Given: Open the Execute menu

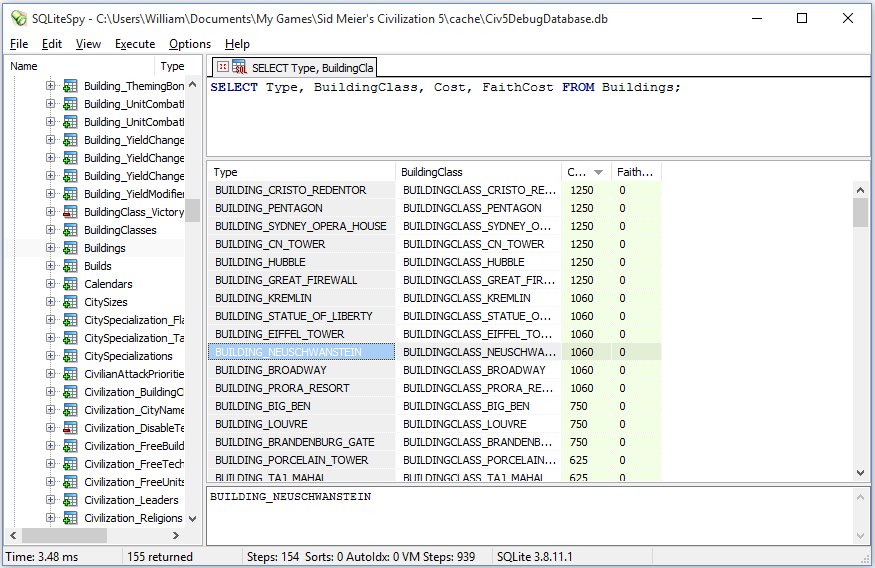Looking at the screenshot, I should pos(135,44).
